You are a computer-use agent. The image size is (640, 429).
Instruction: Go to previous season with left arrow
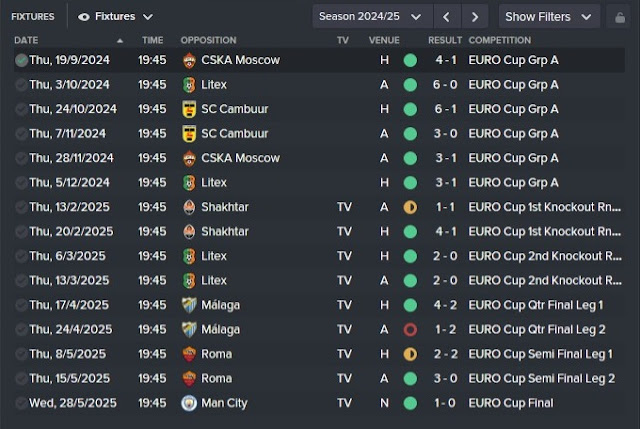pyautogui.click(x=447, y=17)
